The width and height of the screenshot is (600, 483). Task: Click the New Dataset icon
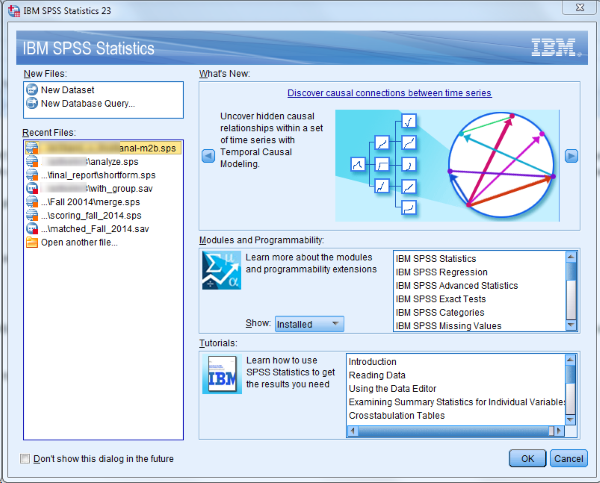pos(32,90)
